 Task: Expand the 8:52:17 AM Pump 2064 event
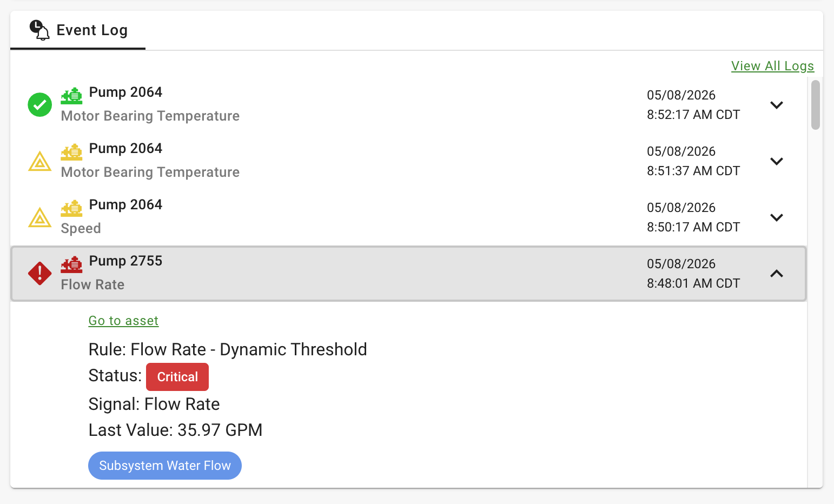777,105
